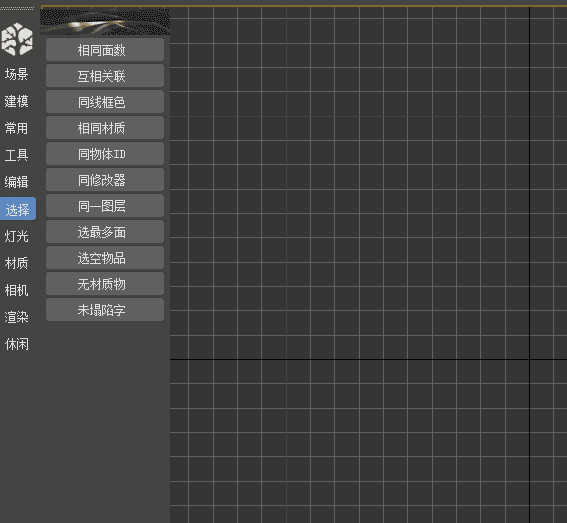Click the 同物体ID button

105,154
